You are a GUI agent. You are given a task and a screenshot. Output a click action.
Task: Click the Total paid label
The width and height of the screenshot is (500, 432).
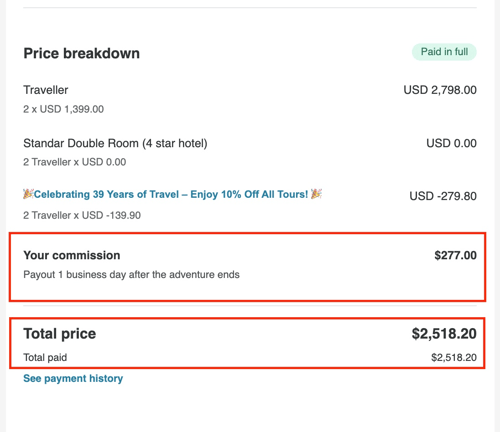[x=45, y=357]
